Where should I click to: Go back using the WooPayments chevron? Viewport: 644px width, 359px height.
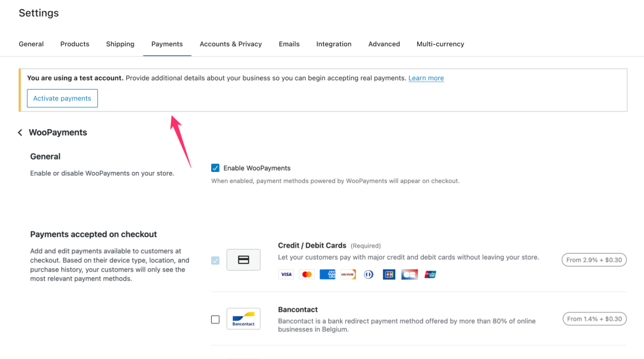click(20, 133)
